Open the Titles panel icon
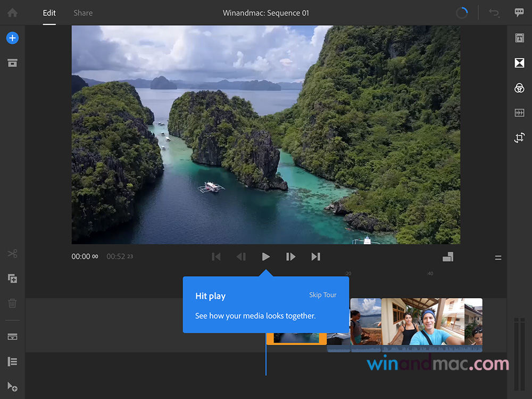The image size is (532, 399). pyautogui.click(x=519, y=38)
